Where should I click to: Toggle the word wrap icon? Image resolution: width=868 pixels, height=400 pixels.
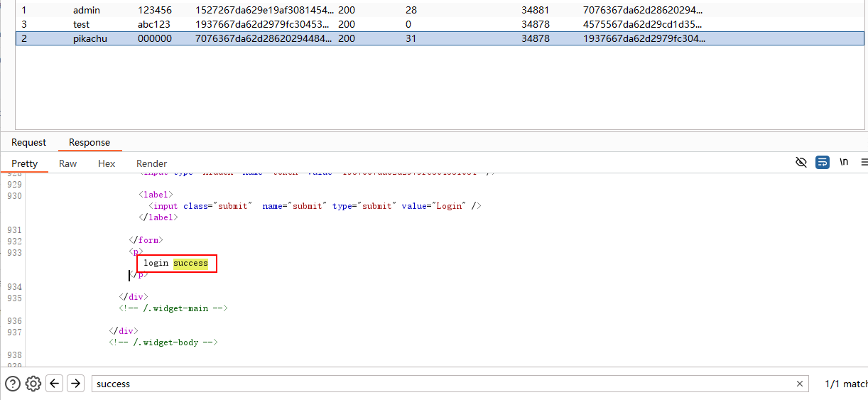(x=823, y=163)
